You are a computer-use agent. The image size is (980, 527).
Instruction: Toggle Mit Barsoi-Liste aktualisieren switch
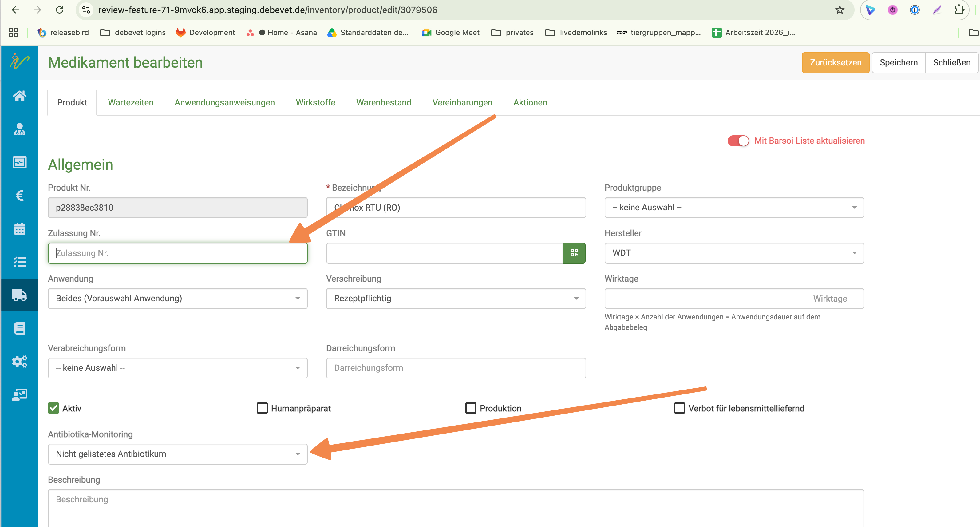point(738,141)
